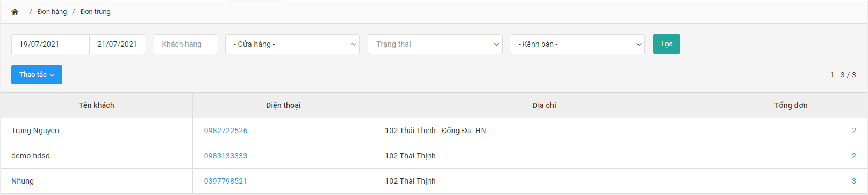Image resolution: width=868 pixels, height=195 pixels.
Task: Click the Lọc filter button
Action: click(x=666, y=44)
